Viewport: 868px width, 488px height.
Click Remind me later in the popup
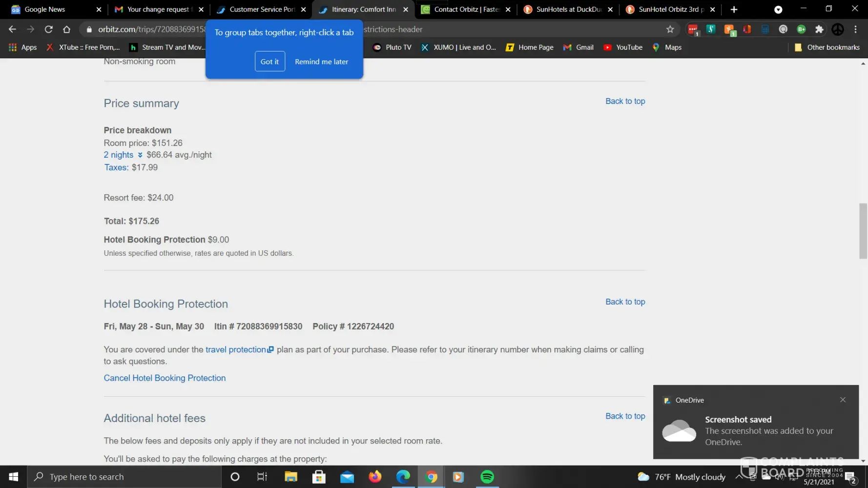(321, 61)
